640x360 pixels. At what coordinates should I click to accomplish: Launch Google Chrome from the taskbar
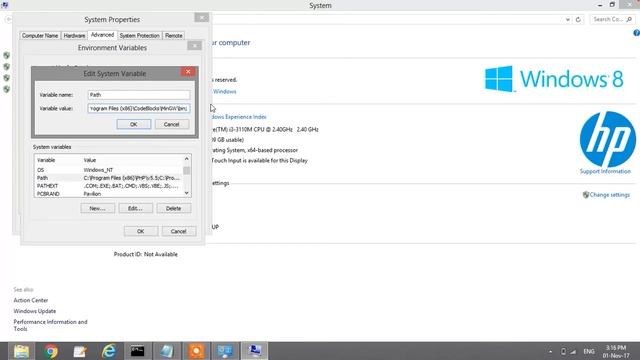tap(51, 351)
